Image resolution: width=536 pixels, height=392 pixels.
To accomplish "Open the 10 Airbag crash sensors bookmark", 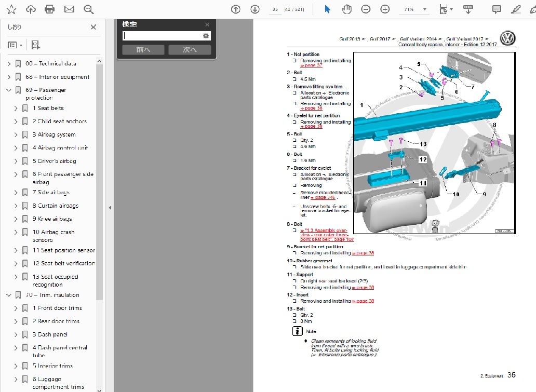I will 53,236.
